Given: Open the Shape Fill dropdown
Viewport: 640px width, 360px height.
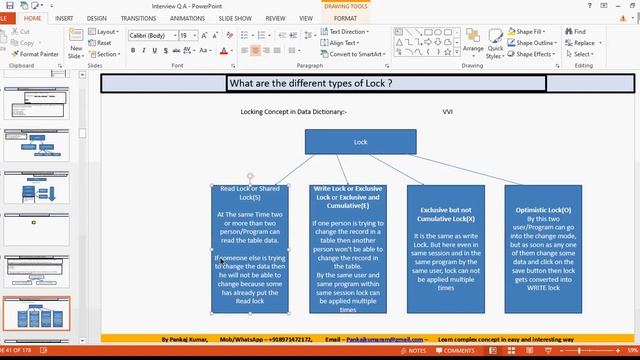Looking at the screenshot, I should click(527, 31).
